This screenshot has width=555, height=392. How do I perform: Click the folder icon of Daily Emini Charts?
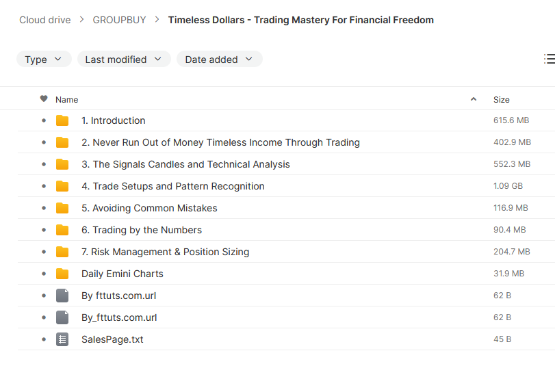coord(62,274)
